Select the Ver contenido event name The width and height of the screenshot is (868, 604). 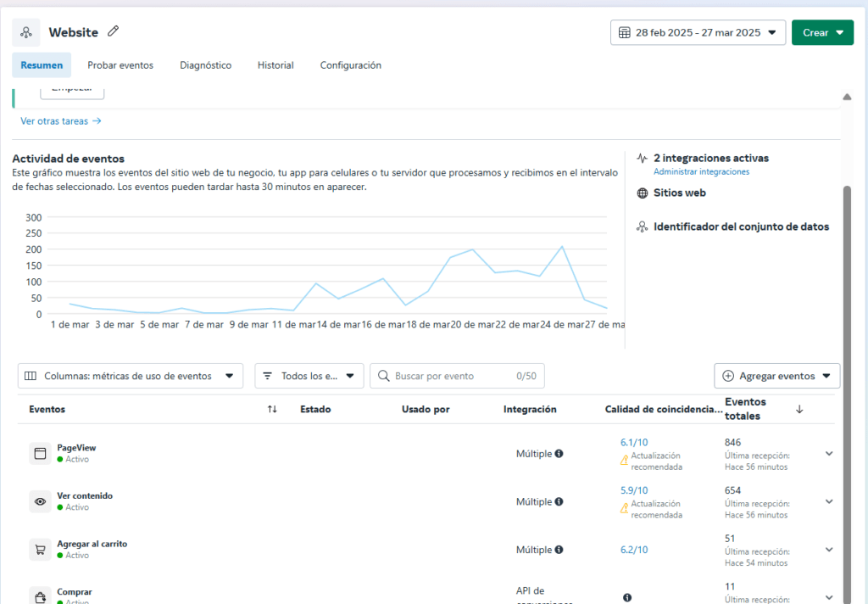point(85,496)
